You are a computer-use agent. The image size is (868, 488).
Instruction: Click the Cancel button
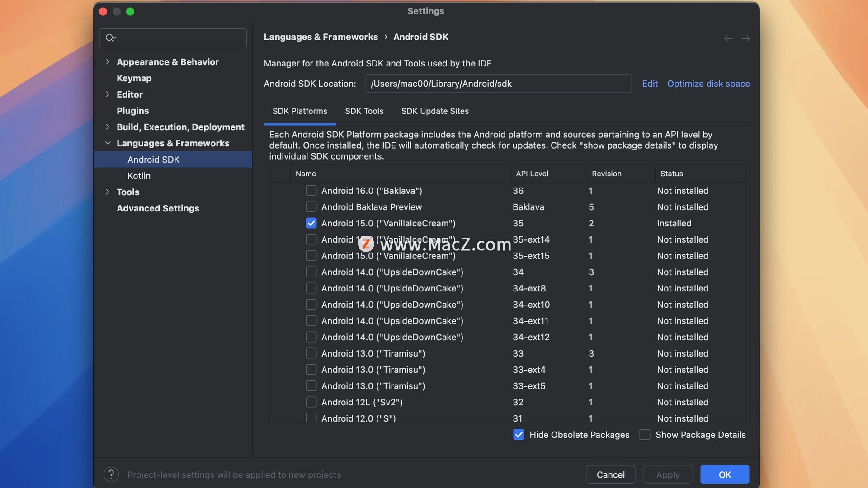[611, 474]
